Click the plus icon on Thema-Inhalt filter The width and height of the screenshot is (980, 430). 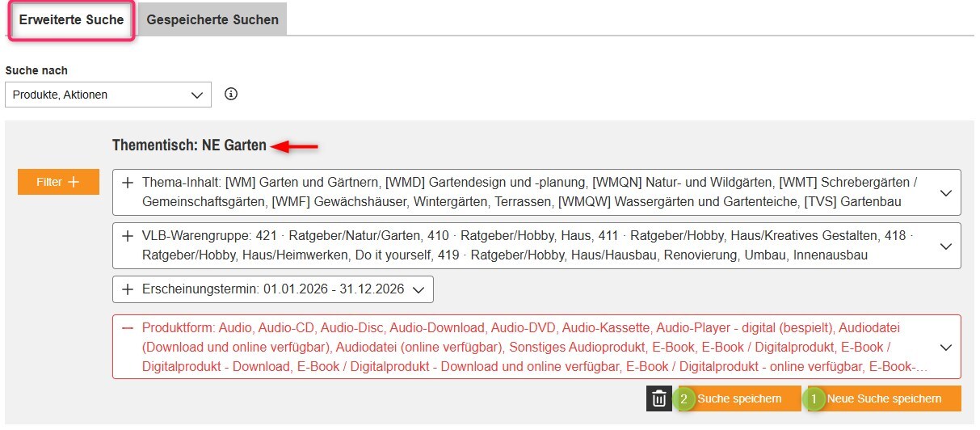(128, 183)
